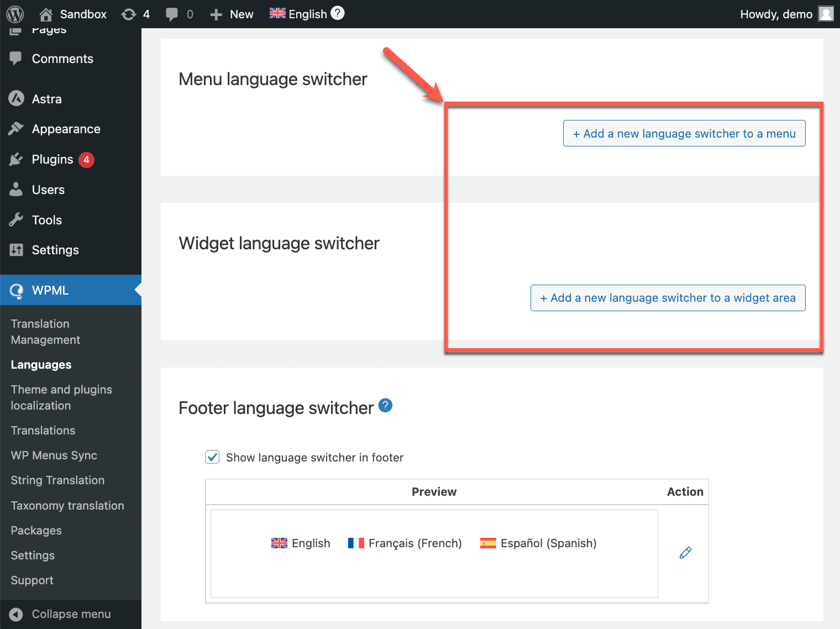Click the edit pencil in the Action column
The height and width of the screenshot is (629, 840).
click(685, 552)
